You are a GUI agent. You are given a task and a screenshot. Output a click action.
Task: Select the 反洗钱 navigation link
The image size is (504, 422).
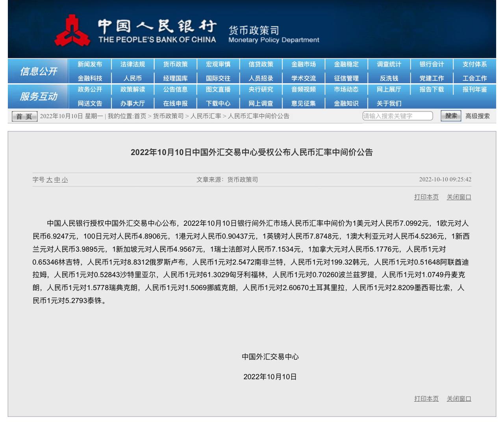click(x=389, y=78)
